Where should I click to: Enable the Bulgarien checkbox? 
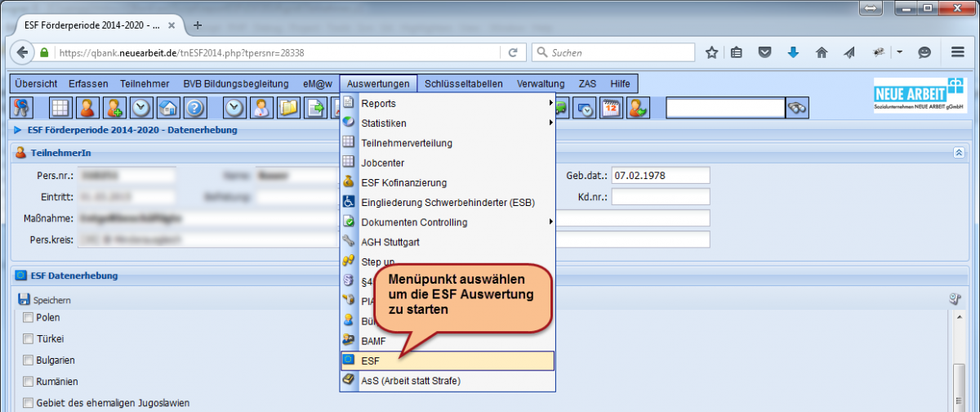(28, 360)
